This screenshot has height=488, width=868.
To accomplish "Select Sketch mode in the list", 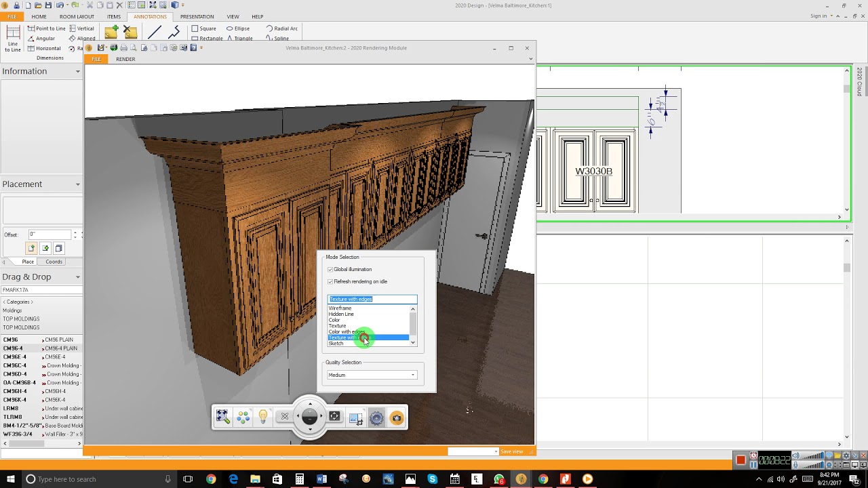I will (336, 344).
